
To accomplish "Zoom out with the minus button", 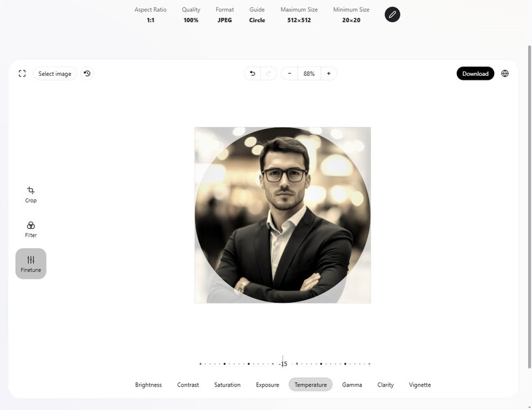I will coord(289,73).
